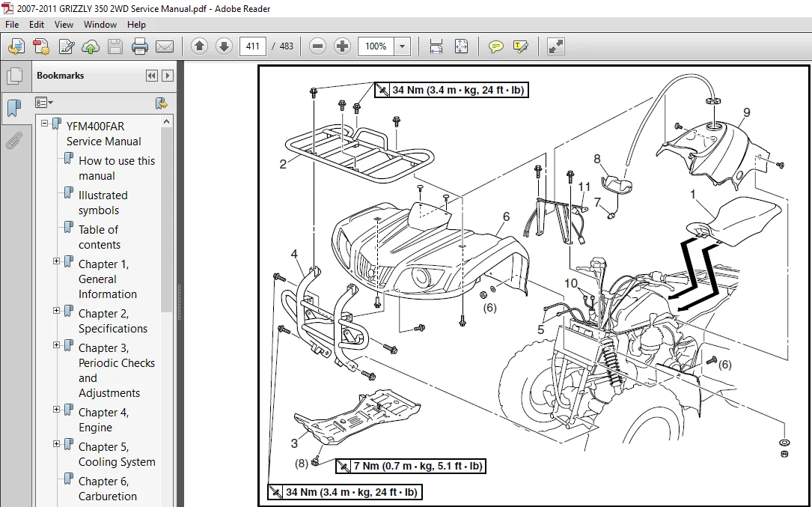Click the Sign document pencil icon

67,46
